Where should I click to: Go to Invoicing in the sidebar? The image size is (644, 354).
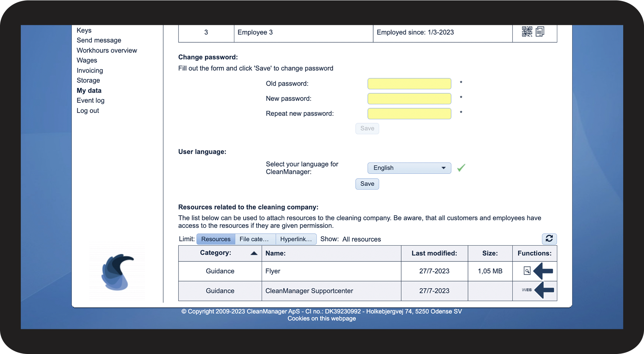tap(90, 70)
